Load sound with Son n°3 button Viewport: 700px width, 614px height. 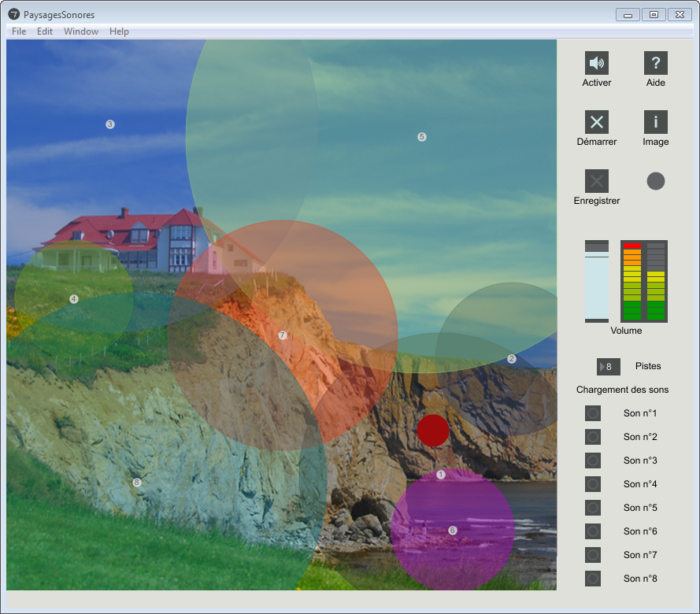(x=593, y=460)
